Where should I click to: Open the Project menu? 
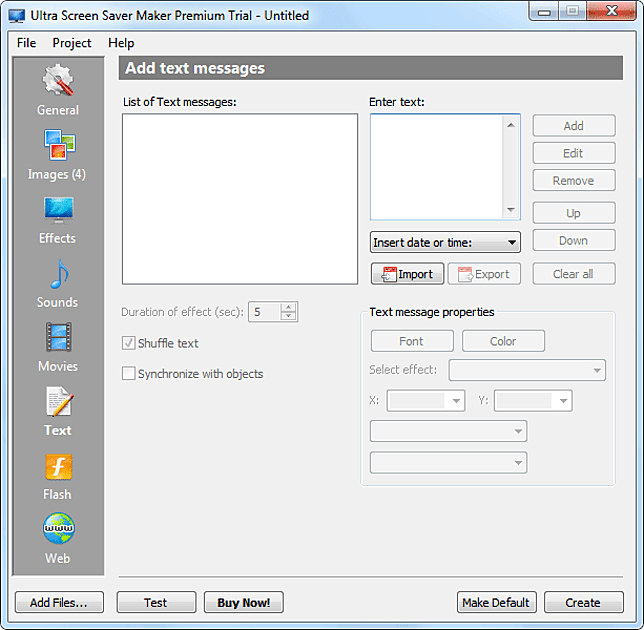[72, 43]
